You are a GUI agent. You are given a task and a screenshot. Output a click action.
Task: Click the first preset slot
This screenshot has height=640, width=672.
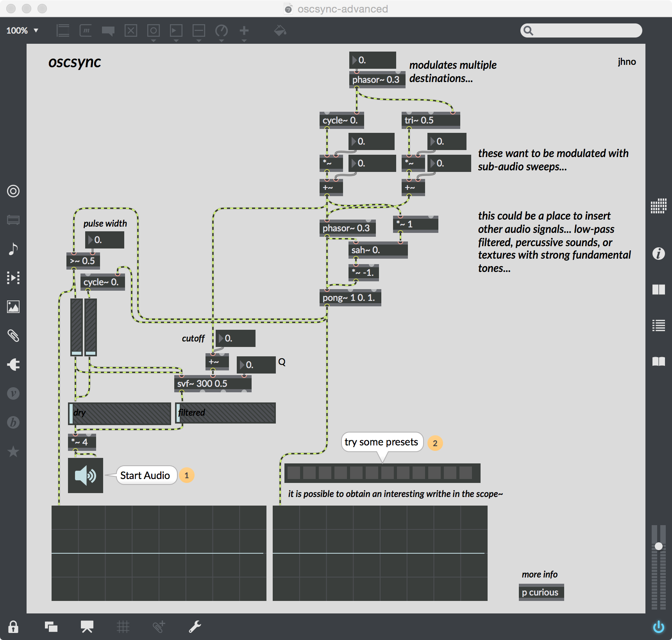click(x=294, y=473)
